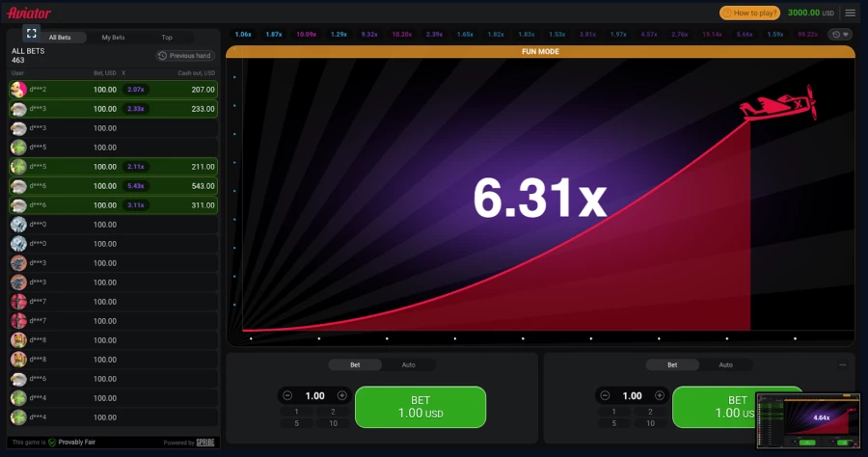Click the Aviator logo
This screenshot has height=457, width=868.
pos(29,13)
